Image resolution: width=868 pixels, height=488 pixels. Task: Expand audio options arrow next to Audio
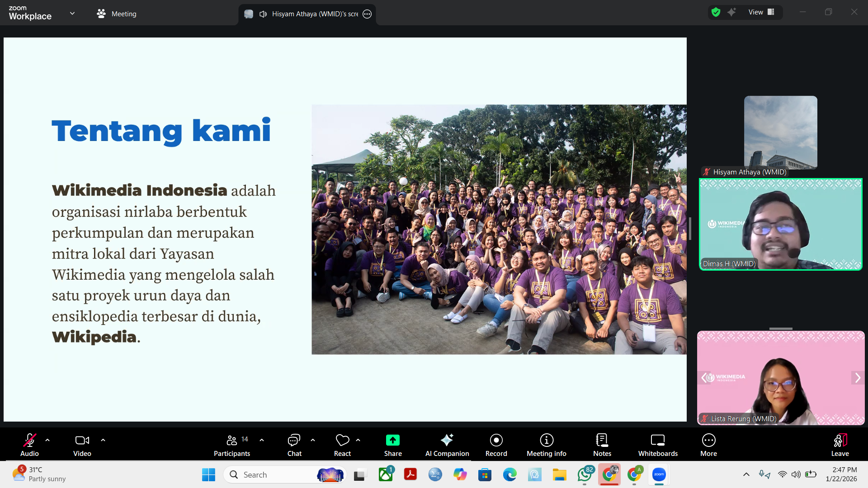point(47,440)
